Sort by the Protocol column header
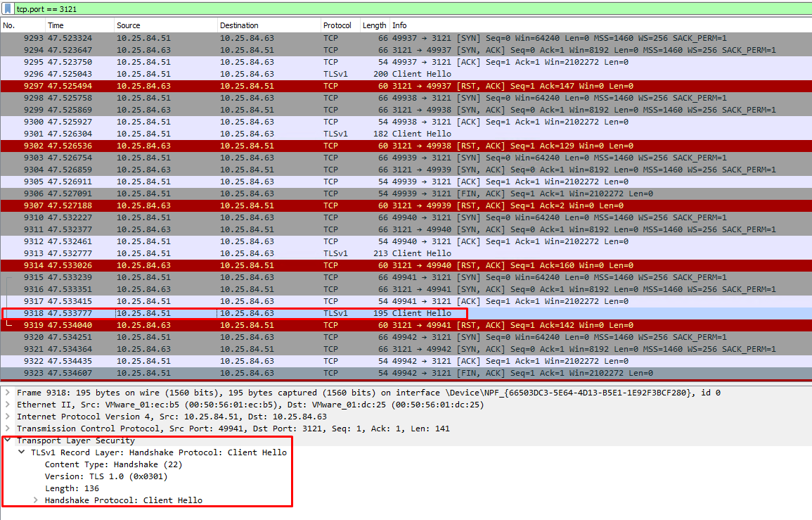812x520 pixels. pos(340,25)
